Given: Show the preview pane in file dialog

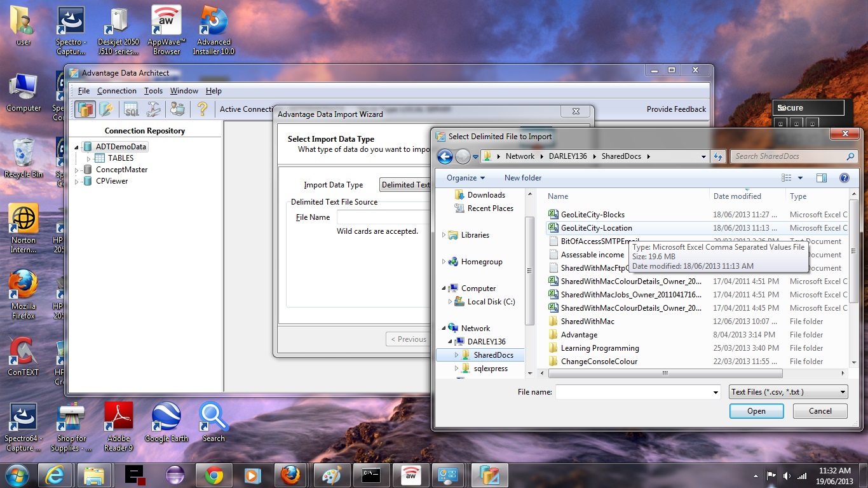Looking at the screenshot, I should 822,178.
